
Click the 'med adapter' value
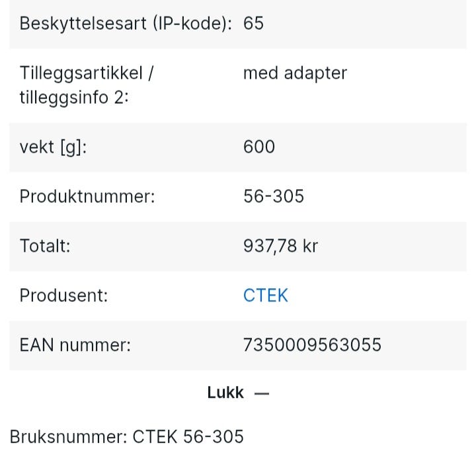295,73
